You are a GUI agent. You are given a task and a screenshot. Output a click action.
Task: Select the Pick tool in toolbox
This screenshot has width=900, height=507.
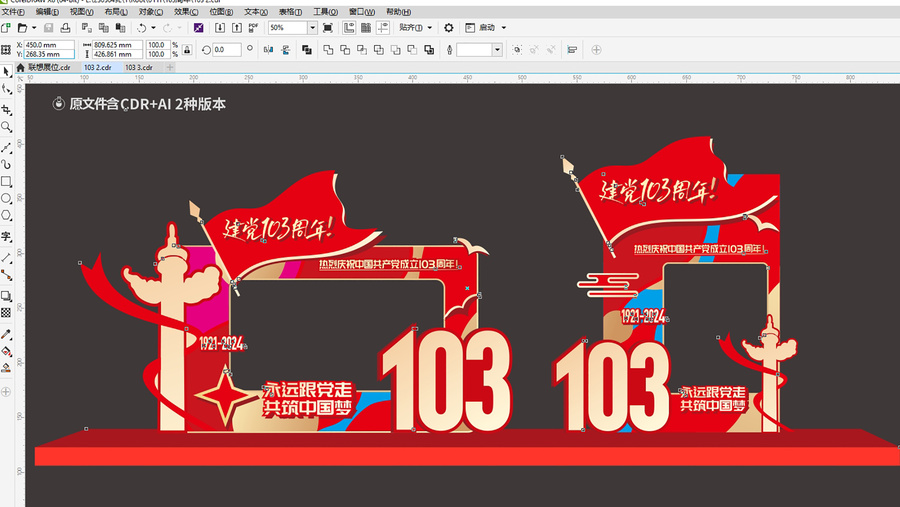[6, 71]
